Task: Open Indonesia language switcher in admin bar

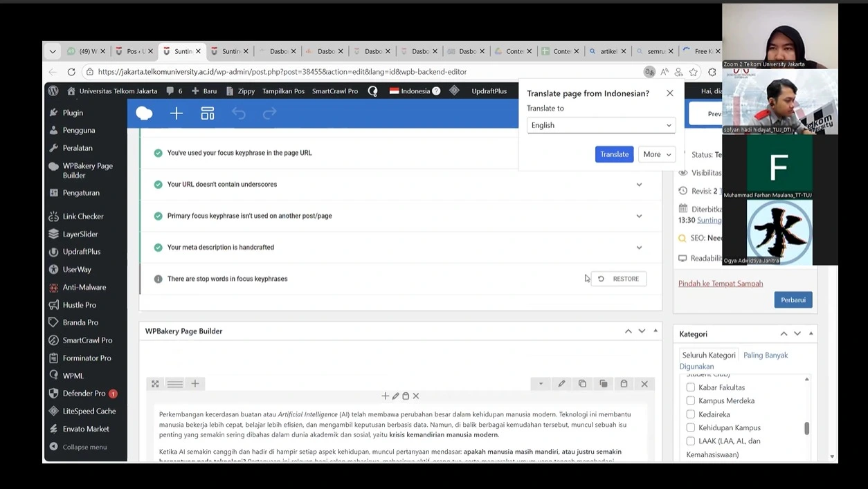Action: click(x=415, y=91)
